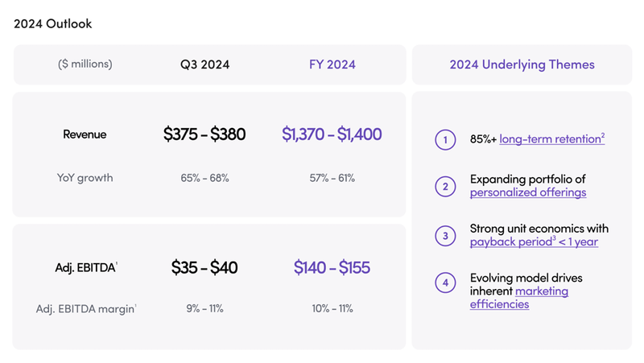Click the Q3 Adj. EBITDA $35 – $40 value
The width and height of the screenshot is (644, 363).
[204, 267]
